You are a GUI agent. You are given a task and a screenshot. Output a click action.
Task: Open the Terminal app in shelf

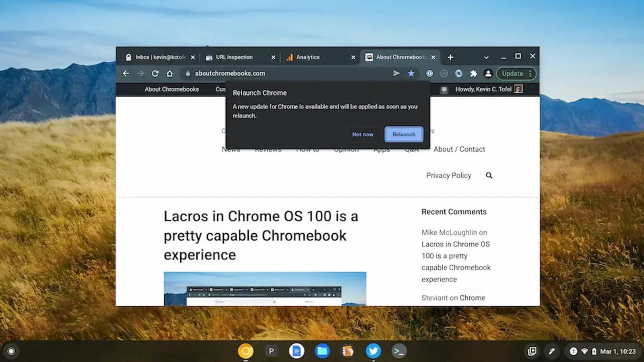(399, 351)
